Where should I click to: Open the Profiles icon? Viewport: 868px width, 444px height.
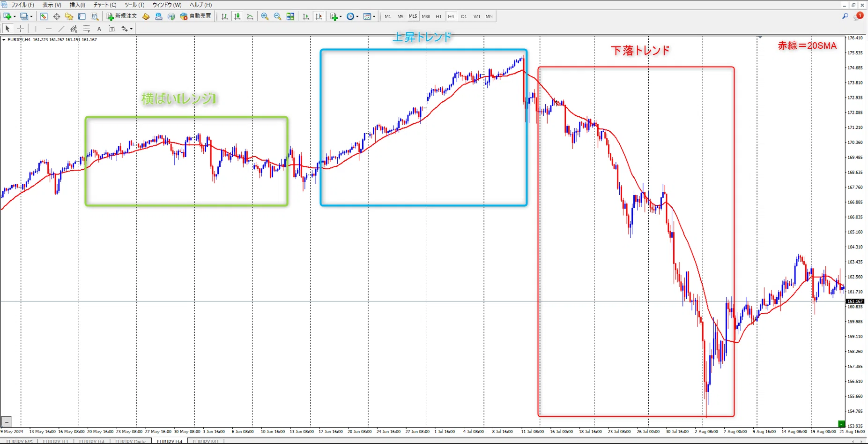24,16
